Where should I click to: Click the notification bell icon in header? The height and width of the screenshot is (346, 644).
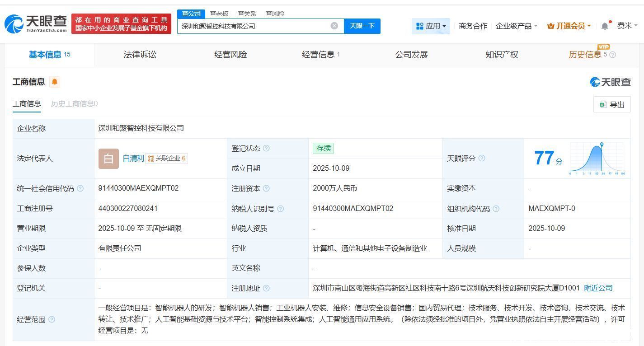pyautogui.click(x=605, y=26)
